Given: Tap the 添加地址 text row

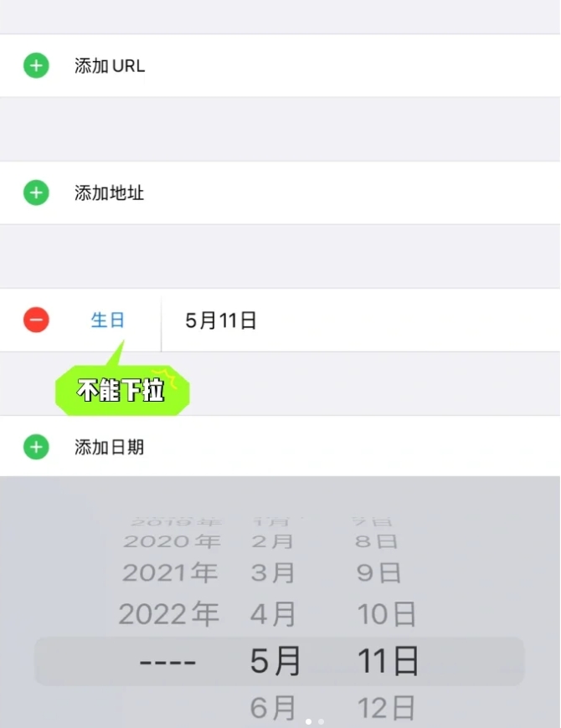Looking at the screenshot, I should click(x=110, y=193).
